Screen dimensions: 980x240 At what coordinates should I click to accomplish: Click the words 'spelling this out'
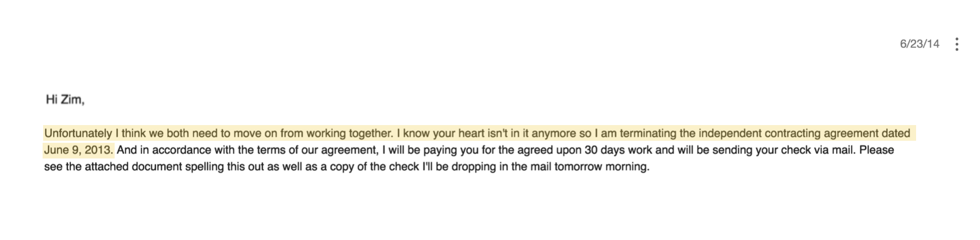[x=223, y=167]
